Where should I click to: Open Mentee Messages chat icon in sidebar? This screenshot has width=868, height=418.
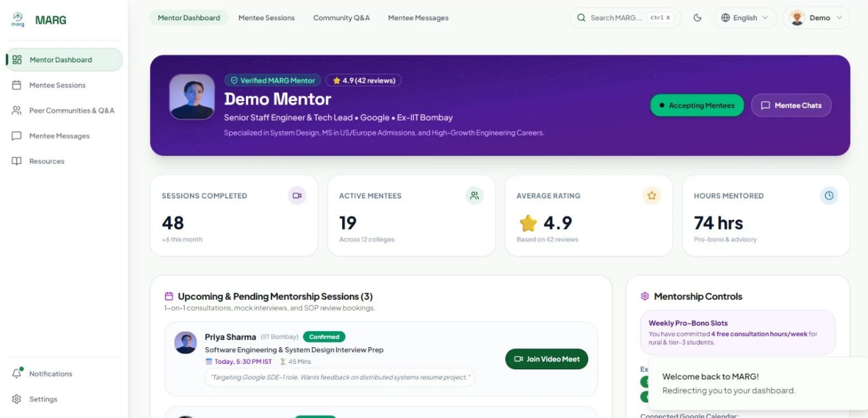(17, 136)
